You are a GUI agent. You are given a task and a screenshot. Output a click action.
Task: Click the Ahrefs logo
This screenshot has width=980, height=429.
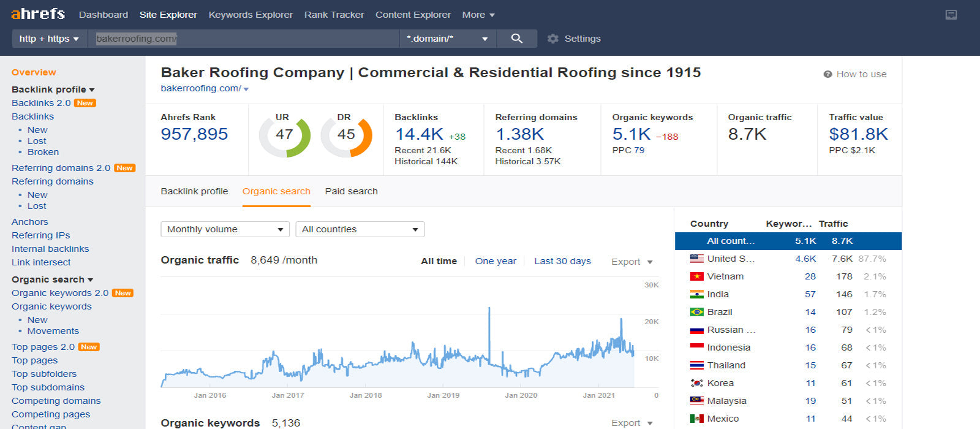[38, 14]
